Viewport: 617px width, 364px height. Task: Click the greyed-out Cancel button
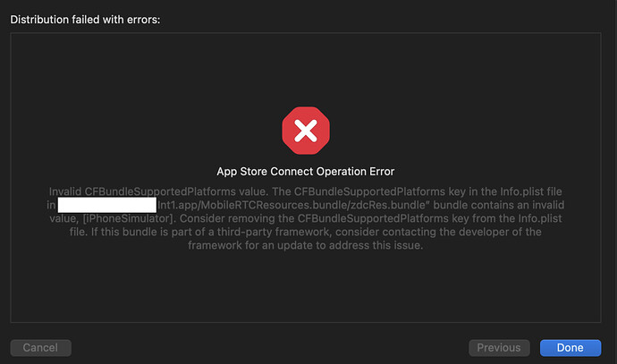point(40,348)
